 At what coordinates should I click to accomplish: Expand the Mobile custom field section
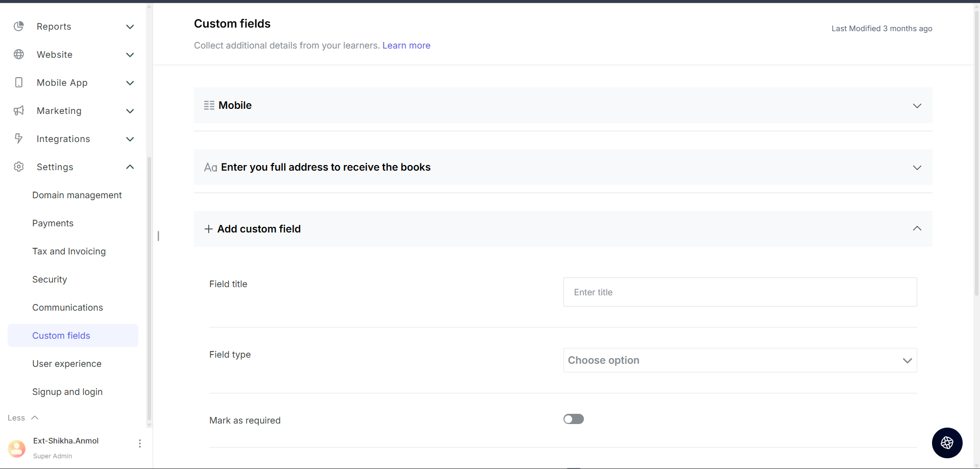point(917,106)
